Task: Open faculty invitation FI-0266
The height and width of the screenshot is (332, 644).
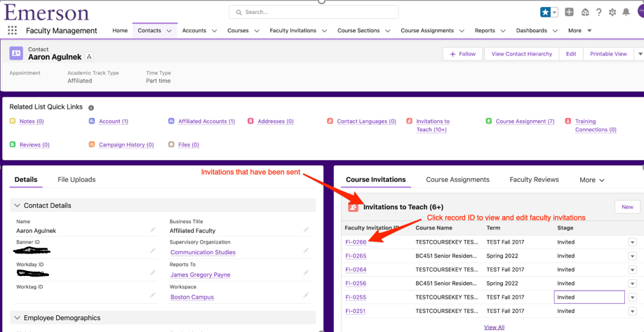Action: click(356, 242)
